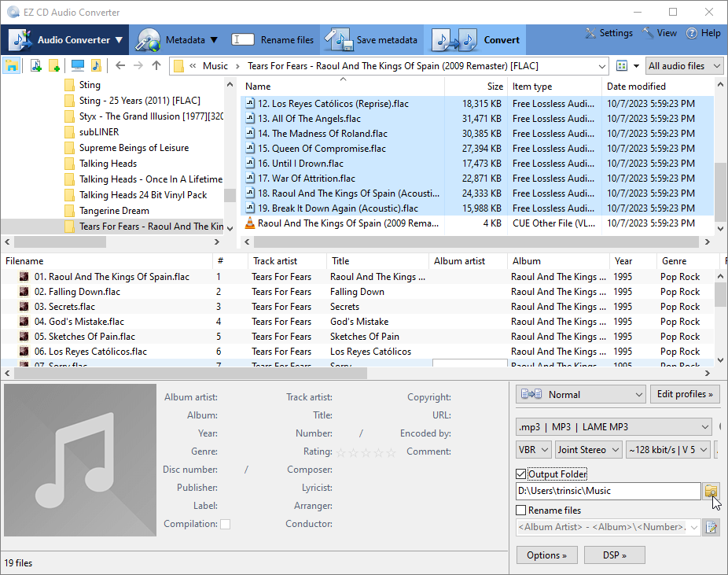
Task: Click the Music folder shortcut icon in the toolbar
Action: tap(96, 66)
